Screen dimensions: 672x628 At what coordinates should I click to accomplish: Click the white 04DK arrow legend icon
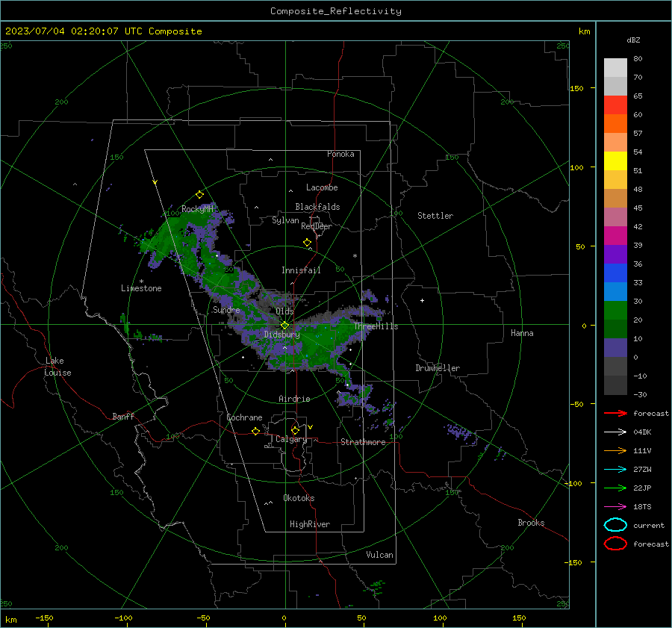pos(615,432)
